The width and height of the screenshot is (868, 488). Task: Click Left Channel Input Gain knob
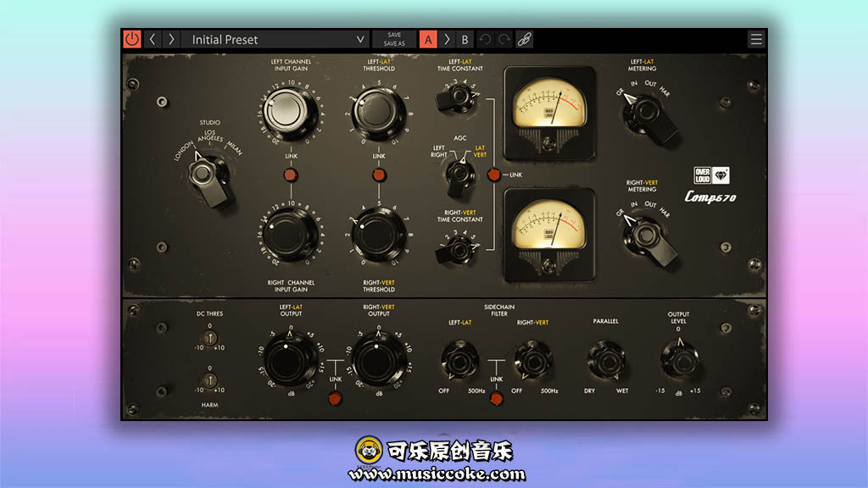tap(288, 113)
